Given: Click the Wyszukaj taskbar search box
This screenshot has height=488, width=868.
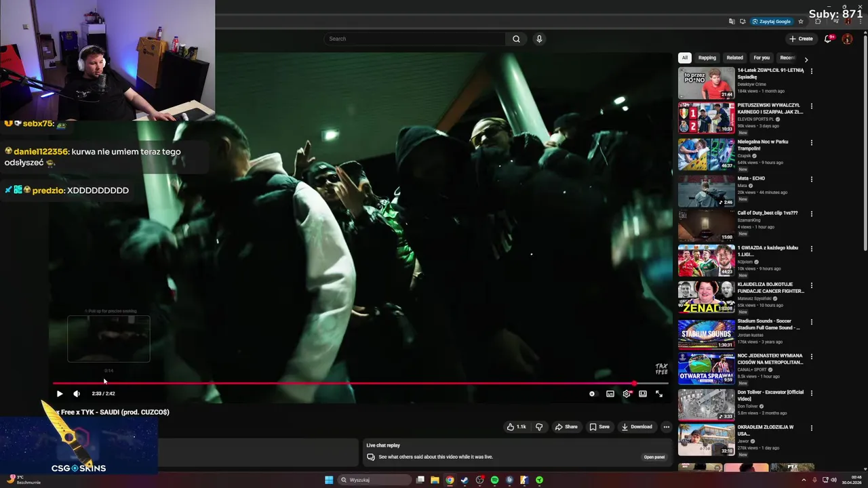Looking at the screenshot, I should point(375,480).
